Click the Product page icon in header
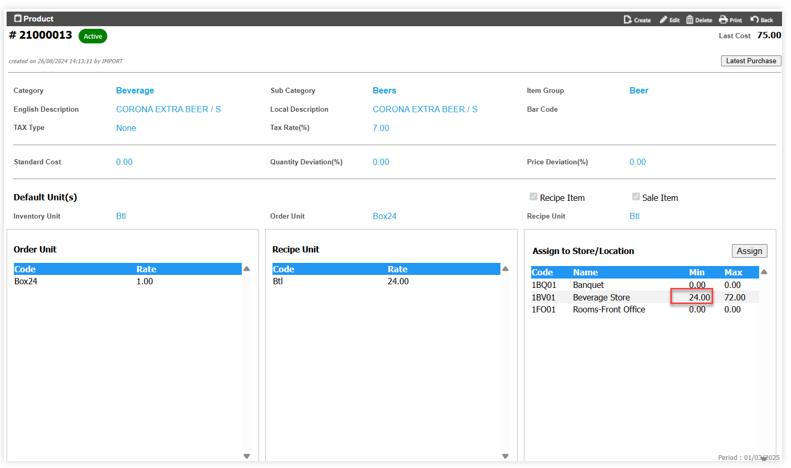Viewport: 791px width, 468px height. click(17, 18)
